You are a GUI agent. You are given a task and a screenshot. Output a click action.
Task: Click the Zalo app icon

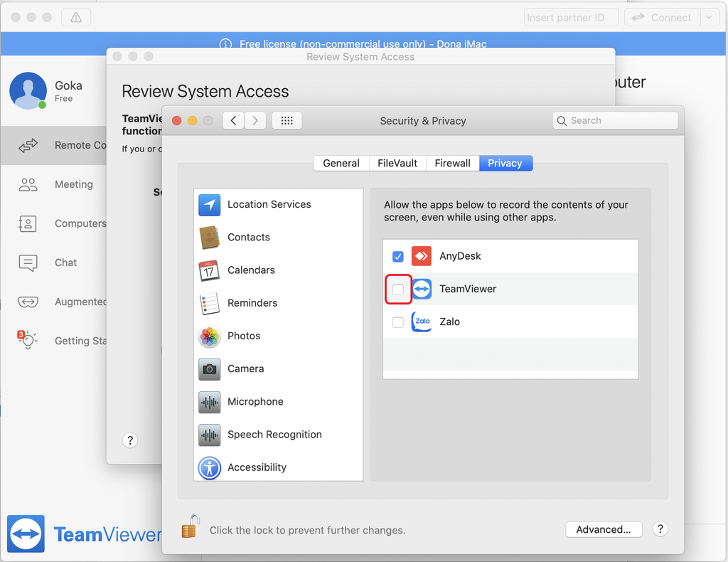click(x=421, y=322)
